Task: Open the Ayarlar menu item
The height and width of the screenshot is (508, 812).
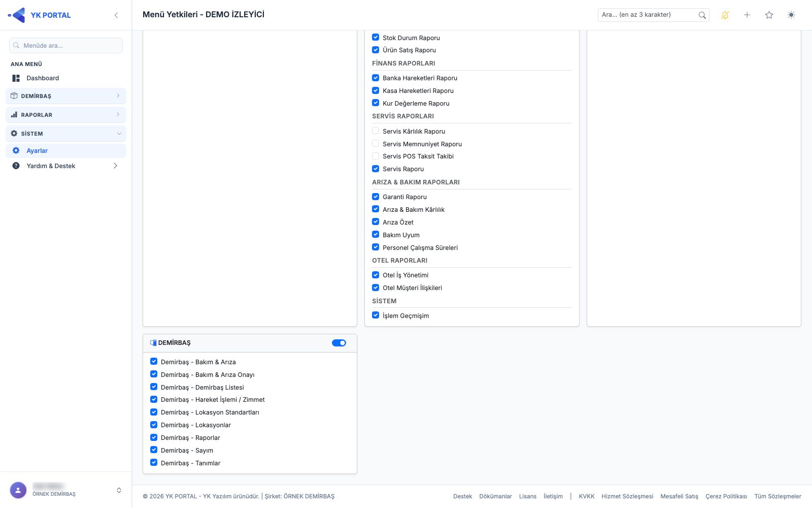Action: [x=66, y=151]
